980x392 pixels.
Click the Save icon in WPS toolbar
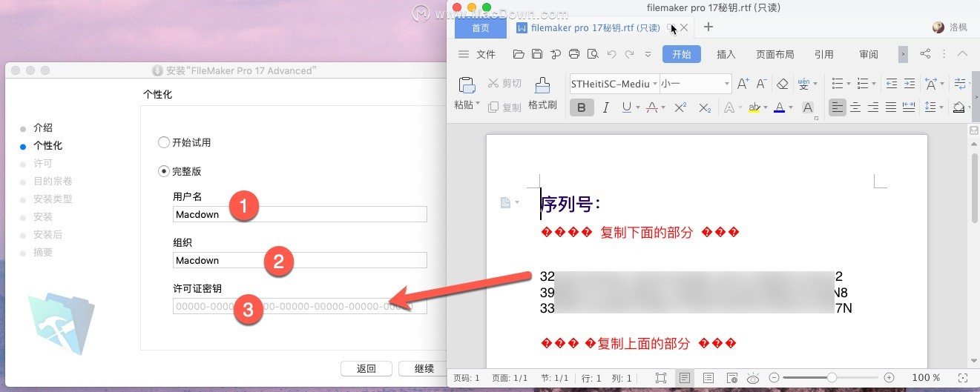click(536, 54)
